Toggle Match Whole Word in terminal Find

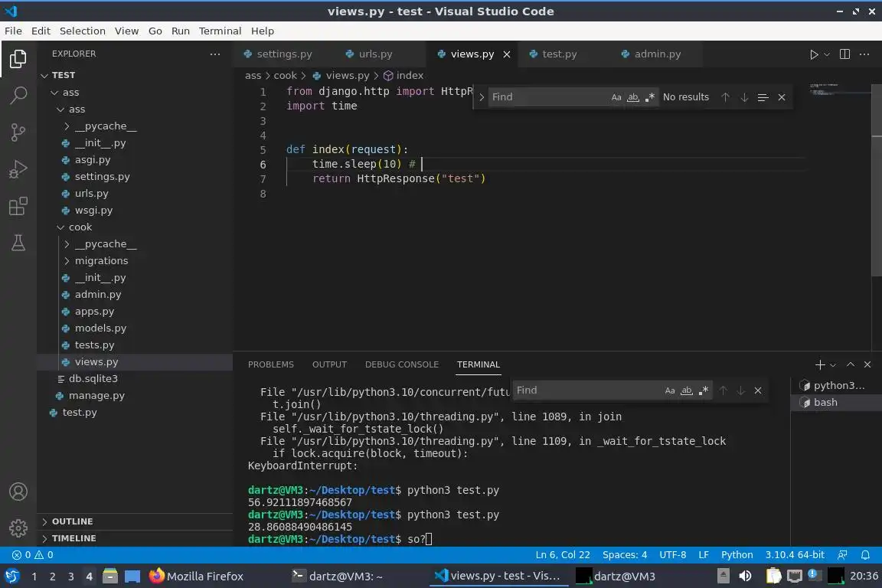tap(687, 390)
